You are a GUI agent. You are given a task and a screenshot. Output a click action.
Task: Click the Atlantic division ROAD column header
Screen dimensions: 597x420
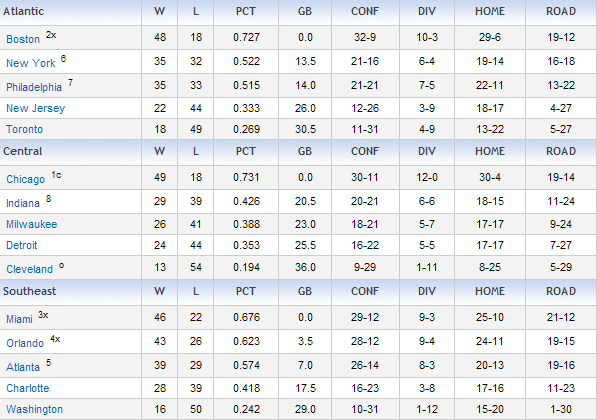point(561,11)
